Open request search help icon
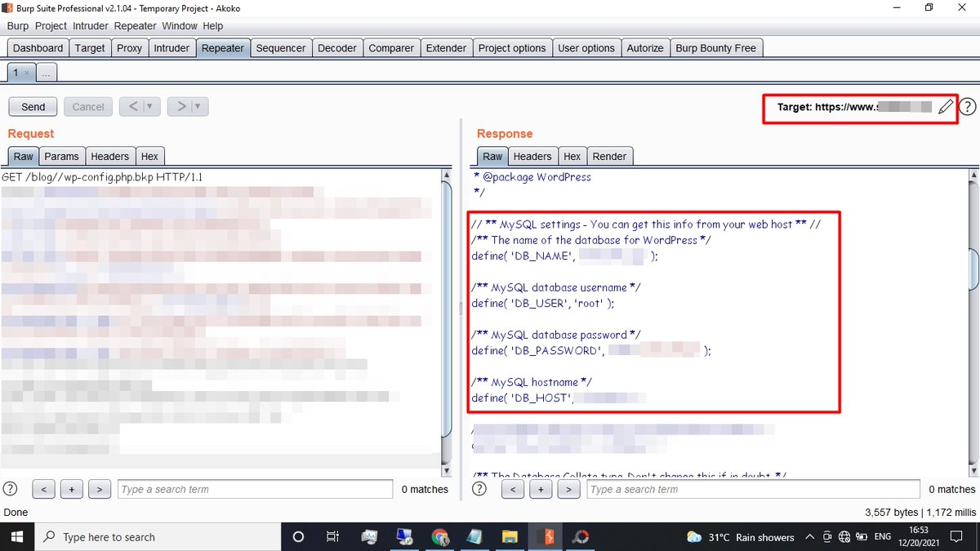 [11, 489]
